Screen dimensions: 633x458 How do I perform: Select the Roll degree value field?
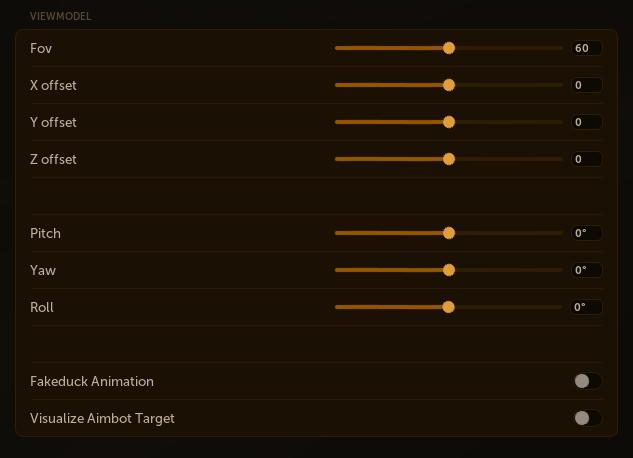587,307
